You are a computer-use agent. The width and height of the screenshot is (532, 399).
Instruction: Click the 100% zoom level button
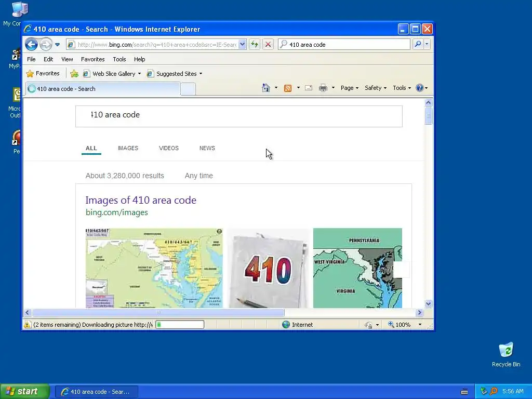coord(400,325)
